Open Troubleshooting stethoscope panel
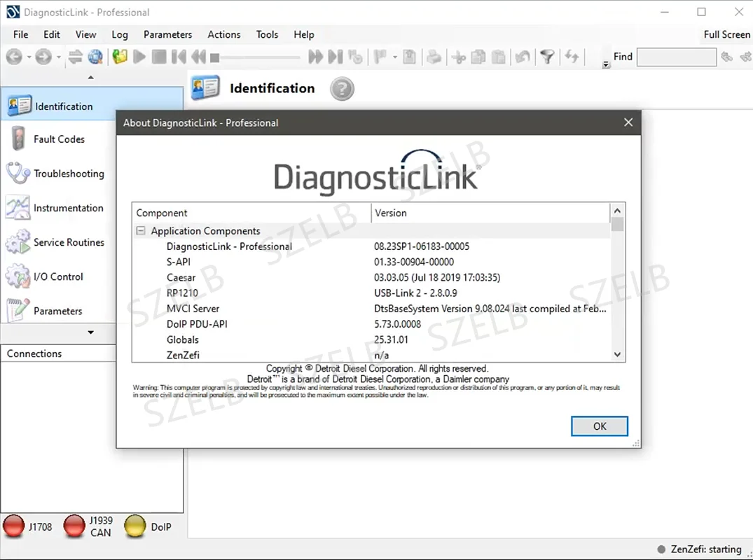 point(59,173)
